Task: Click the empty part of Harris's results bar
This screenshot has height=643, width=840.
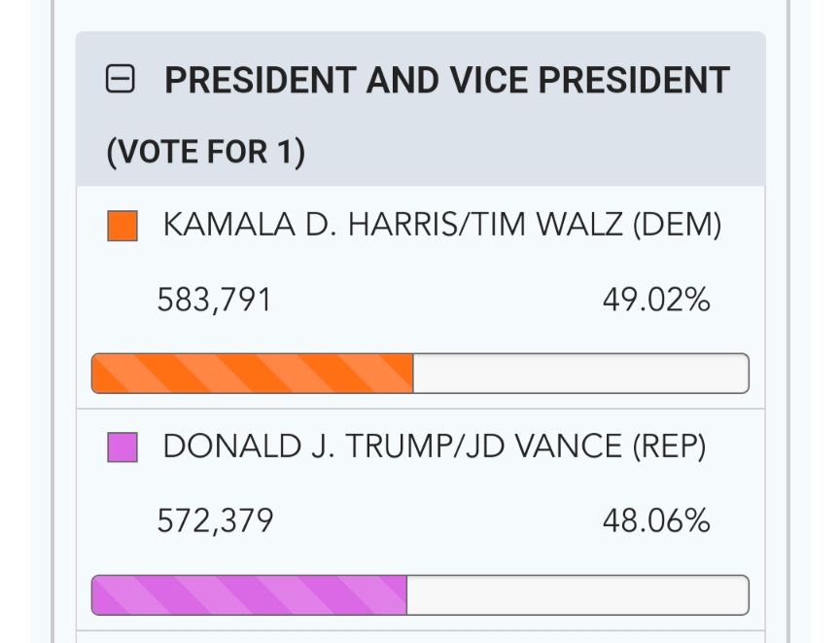Action: tap(580, 374)
